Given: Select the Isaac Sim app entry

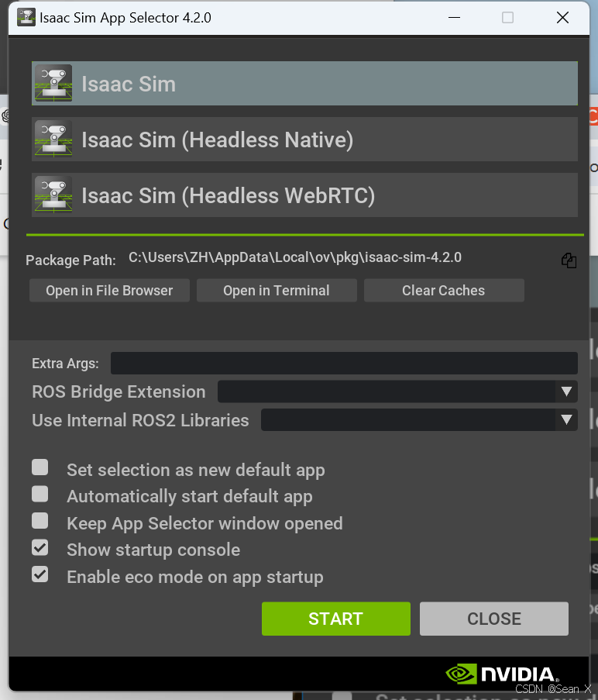Looking at the screenshot, I should 304,84.
